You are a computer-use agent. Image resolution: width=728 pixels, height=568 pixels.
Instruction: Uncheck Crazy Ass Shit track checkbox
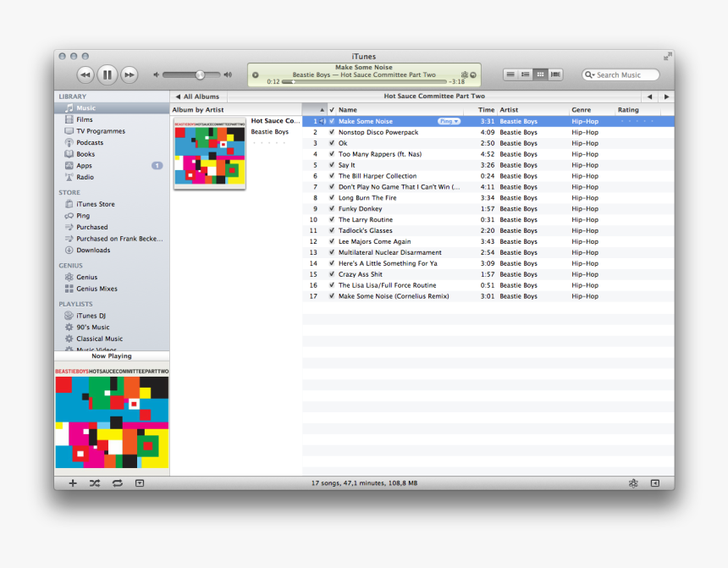[x=332, y=274]
